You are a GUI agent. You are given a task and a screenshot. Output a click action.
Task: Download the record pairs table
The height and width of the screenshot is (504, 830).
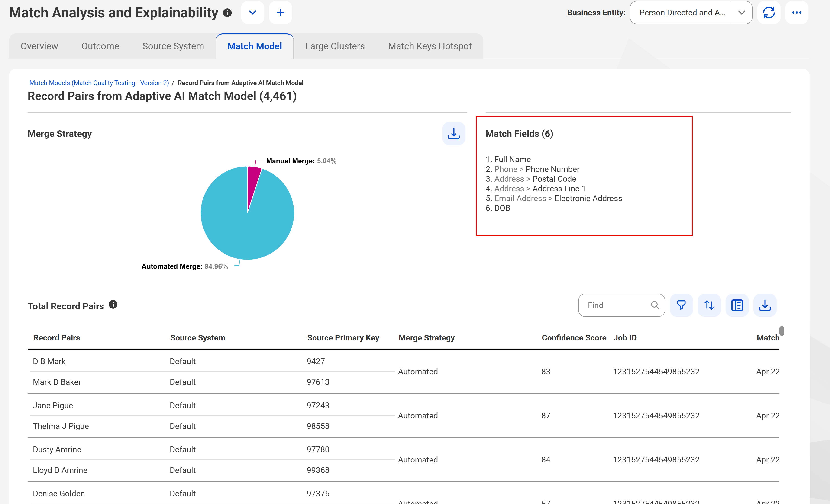tap(765, 305)
